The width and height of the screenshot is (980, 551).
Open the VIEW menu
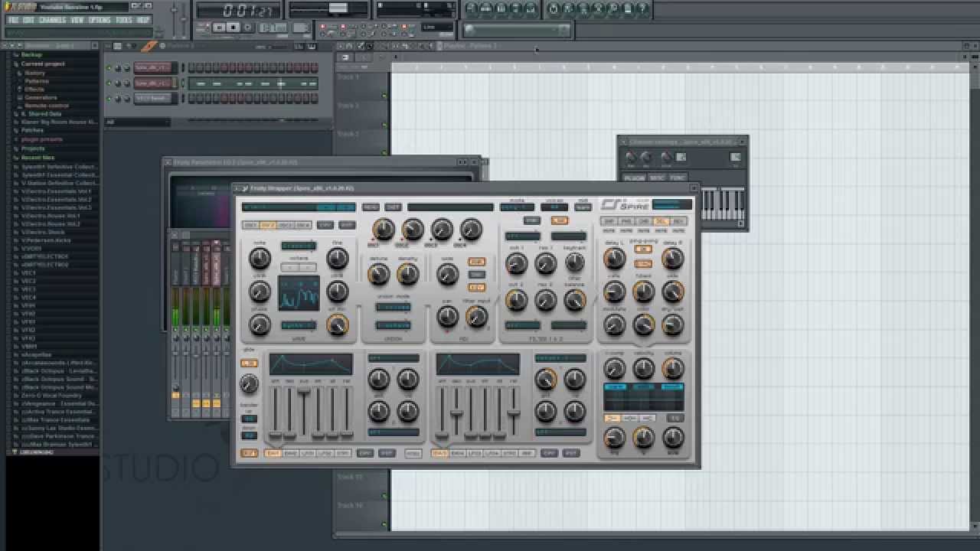[x=77, y=20]
